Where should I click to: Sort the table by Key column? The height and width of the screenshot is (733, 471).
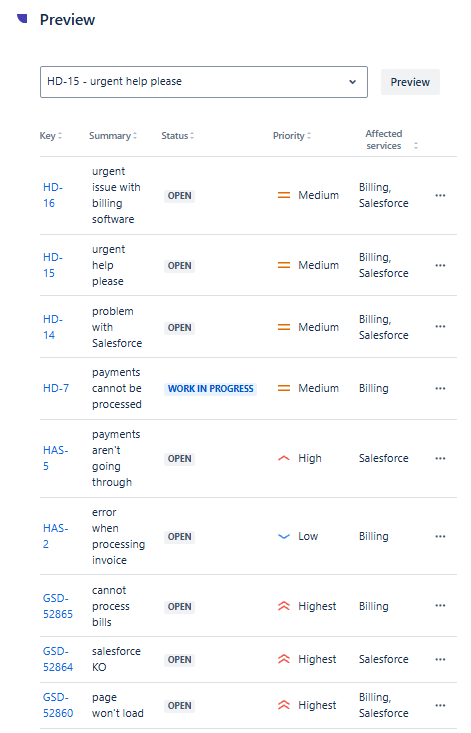click(50, 136)
